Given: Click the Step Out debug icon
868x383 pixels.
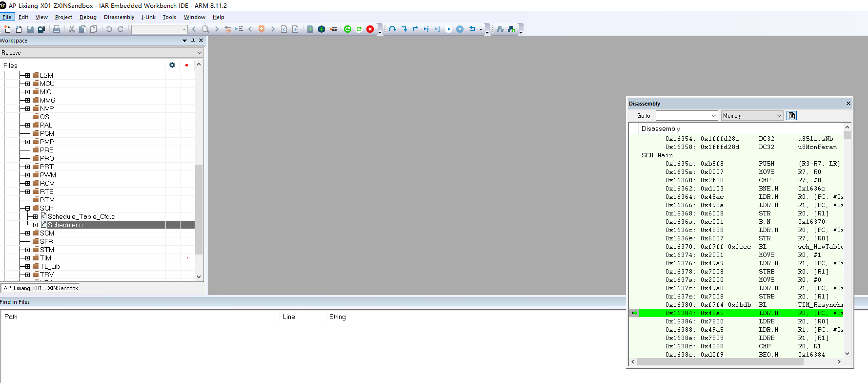Looking at the screenshot, I should click(415, 29).
